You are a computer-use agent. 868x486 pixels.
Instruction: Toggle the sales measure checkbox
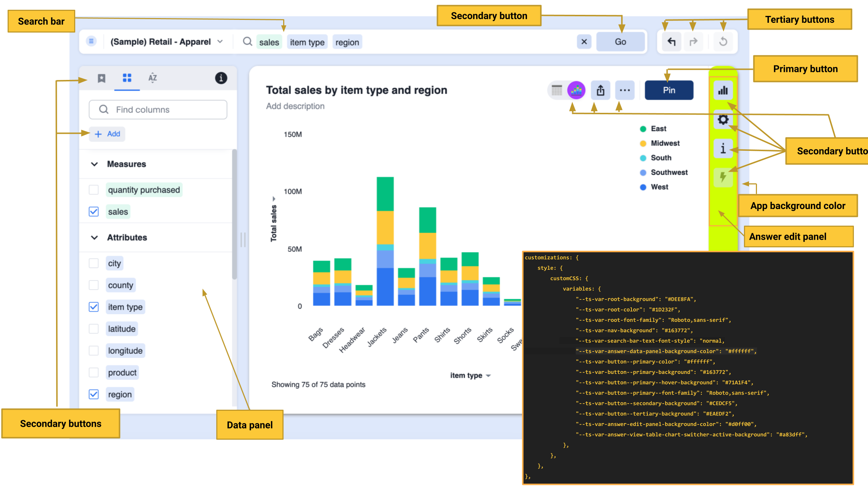94,211
